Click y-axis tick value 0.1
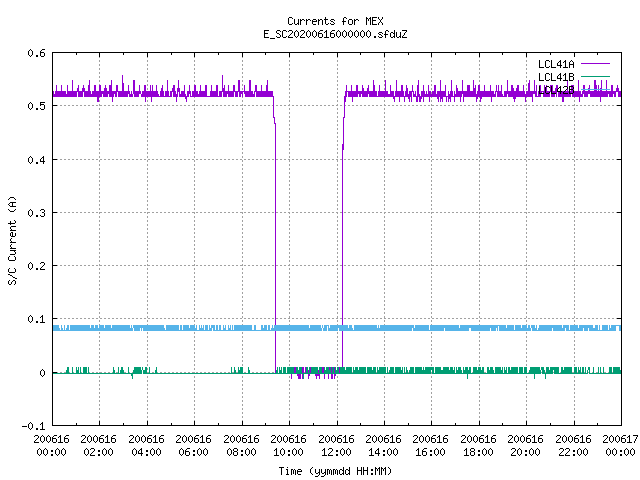 point(36,319)
